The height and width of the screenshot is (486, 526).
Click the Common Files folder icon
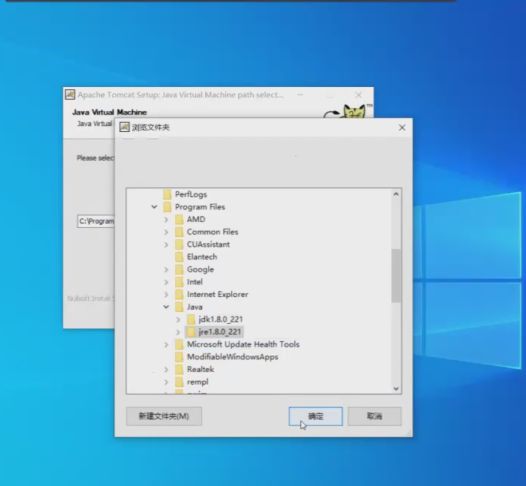pos(179,232)
